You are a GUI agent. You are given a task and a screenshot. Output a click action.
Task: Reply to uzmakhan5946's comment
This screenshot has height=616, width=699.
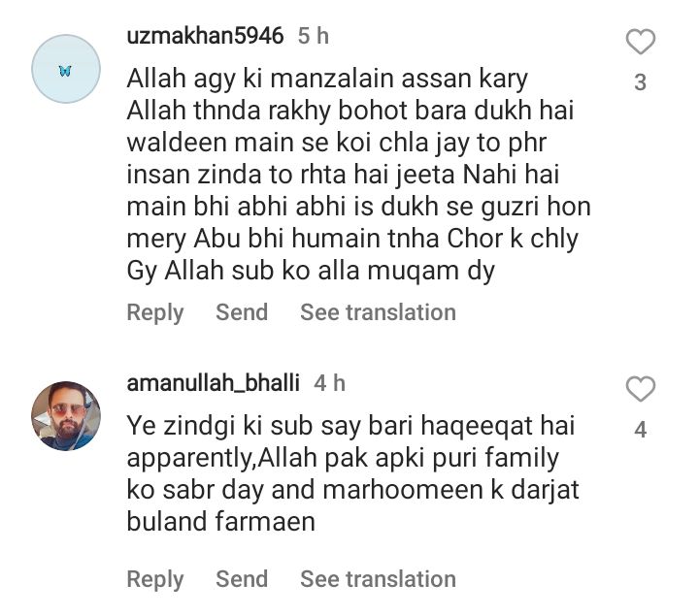pyautogui.click(x=155, y=312)
